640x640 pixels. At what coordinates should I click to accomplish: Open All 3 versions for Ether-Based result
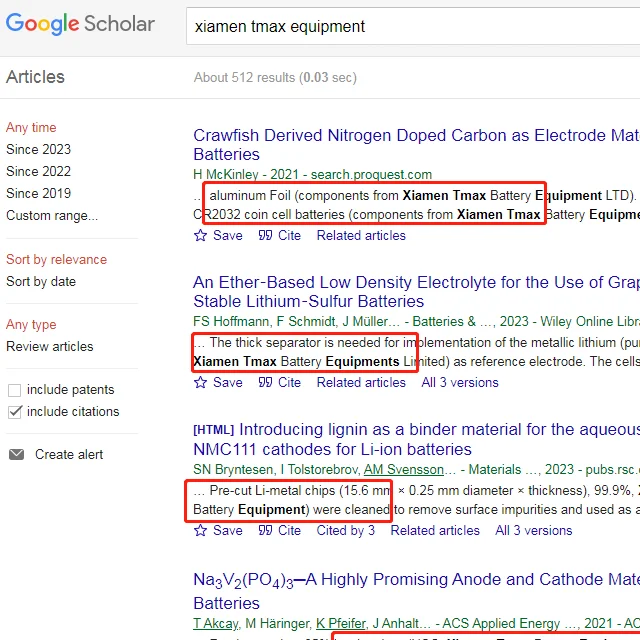click(460, 382)
